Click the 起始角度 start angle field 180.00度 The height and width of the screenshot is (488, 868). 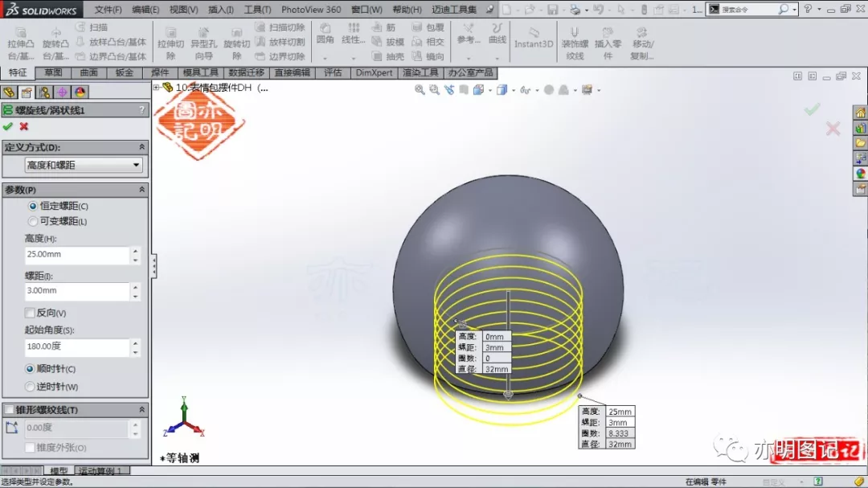tap(77, 347)
